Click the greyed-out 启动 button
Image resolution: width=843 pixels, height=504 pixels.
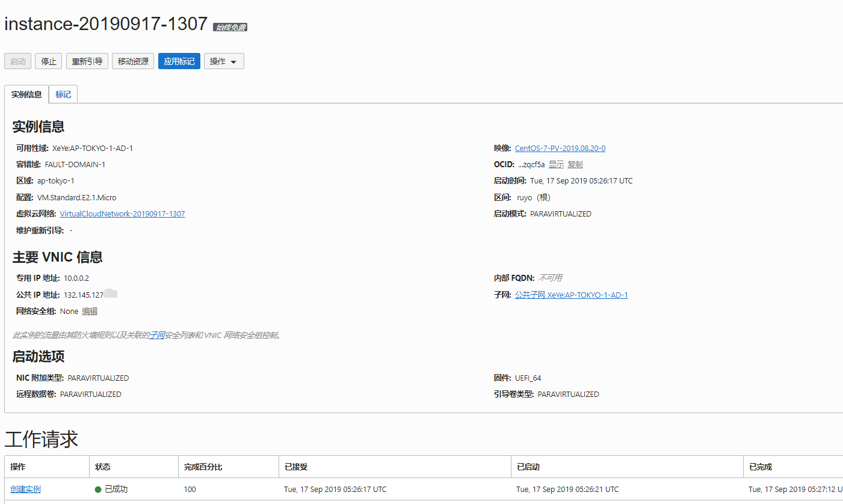[18, 61]
